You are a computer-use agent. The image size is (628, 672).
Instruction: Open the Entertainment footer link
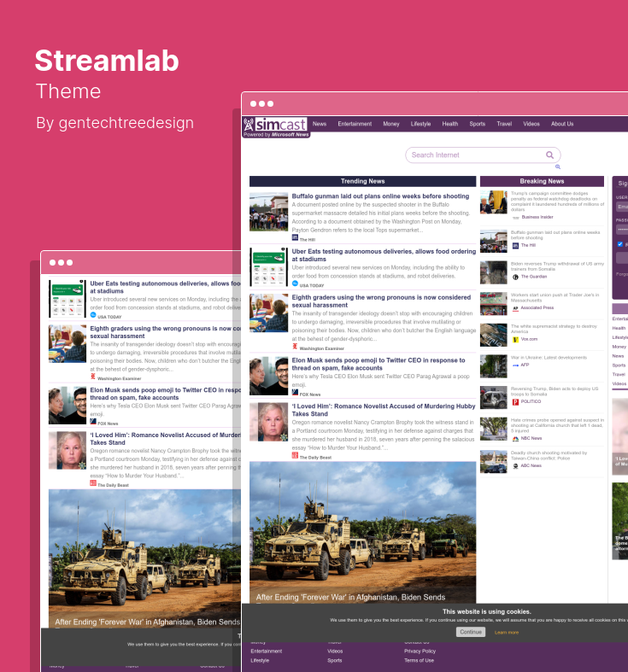[267, 651]
